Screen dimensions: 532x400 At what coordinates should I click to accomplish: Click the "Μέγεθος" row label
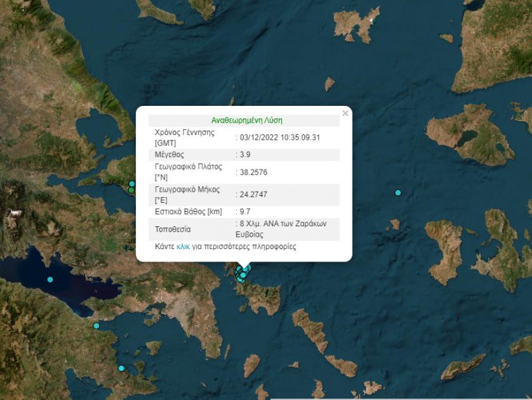point(170,154)
